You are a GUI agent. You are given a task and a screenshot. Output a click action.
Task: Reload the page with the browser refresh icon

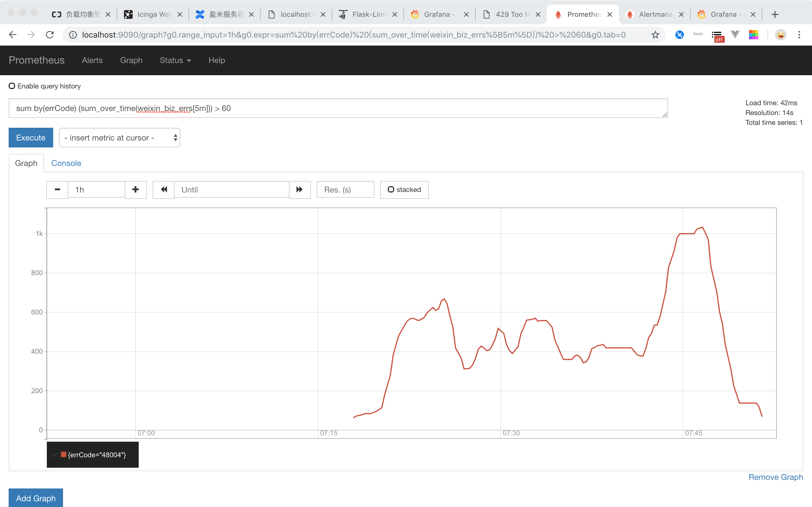pos(50,34)
